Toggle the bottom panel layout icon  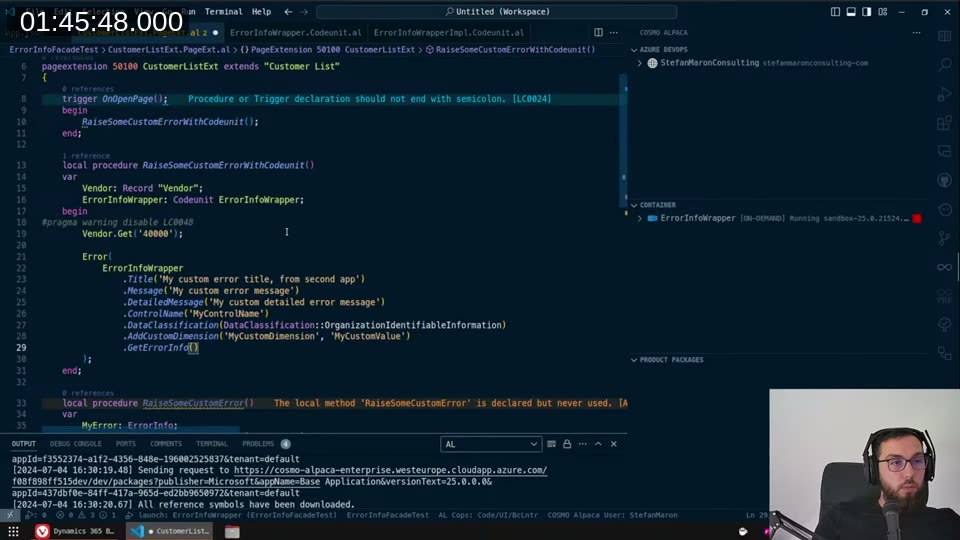coord(851,12)
